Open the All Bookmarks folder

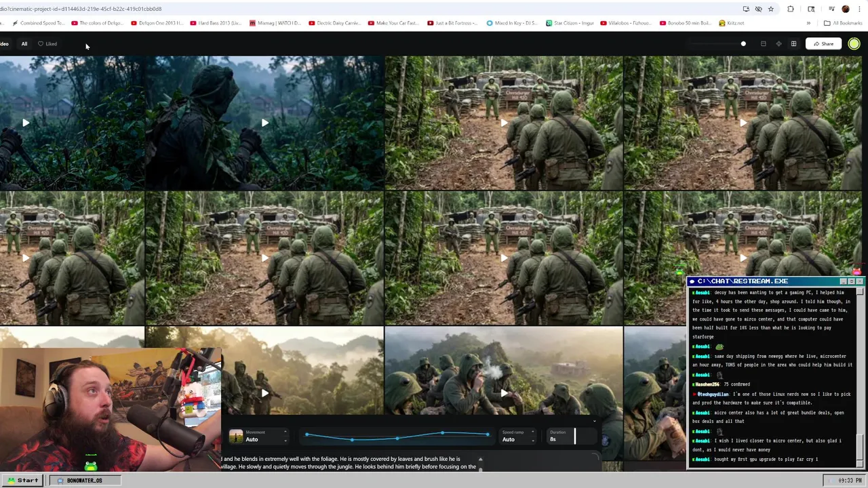tap(843, 23)
